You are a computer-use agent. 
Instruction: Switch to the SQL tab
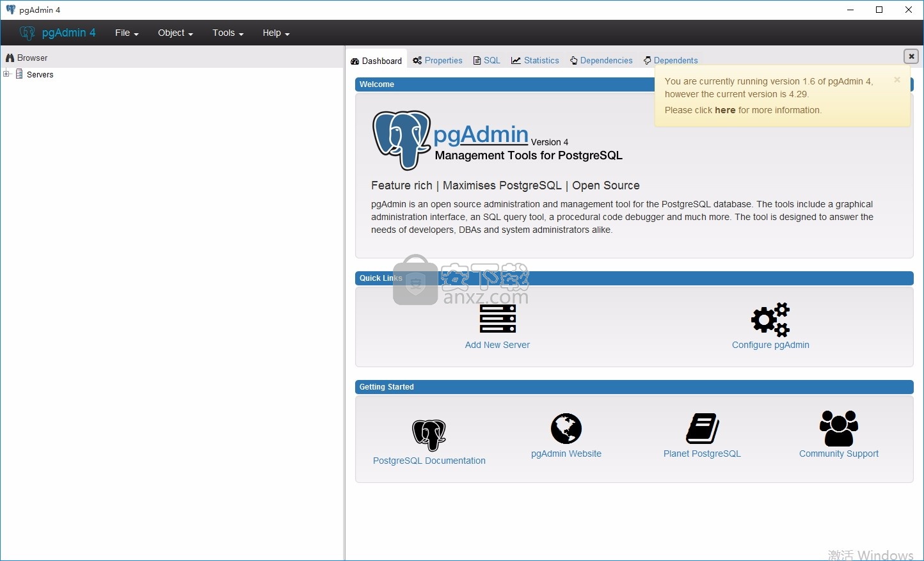[x=487, y=60]
